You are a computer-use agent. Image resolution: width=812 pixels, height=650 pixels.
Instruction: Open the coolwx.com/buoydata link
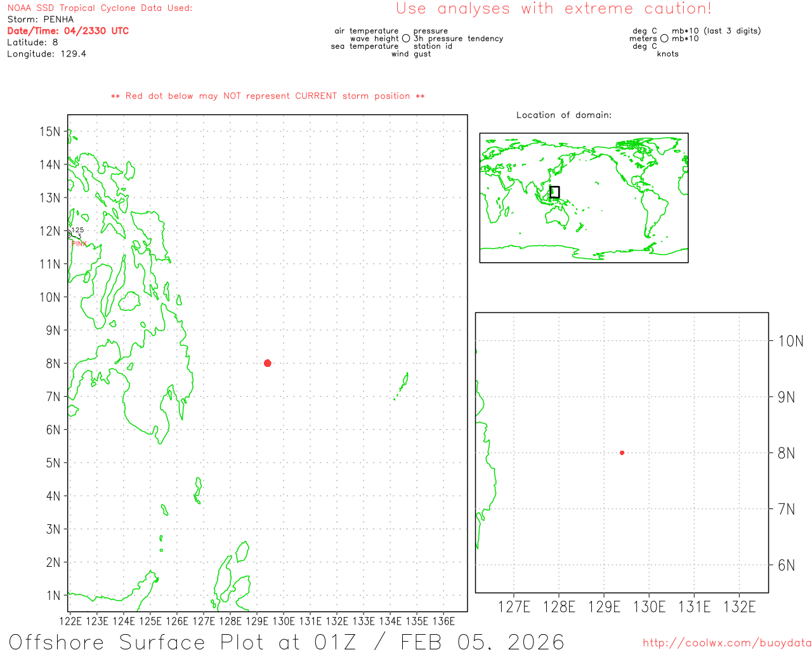pyautogui.click(x=727, y=643)
